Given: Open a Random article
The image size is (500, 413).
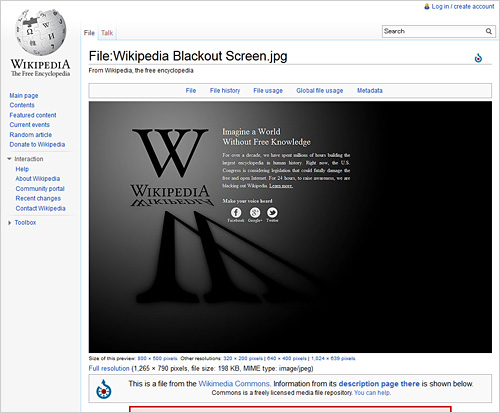Looking at the screenshot, I should pos(31,135).
